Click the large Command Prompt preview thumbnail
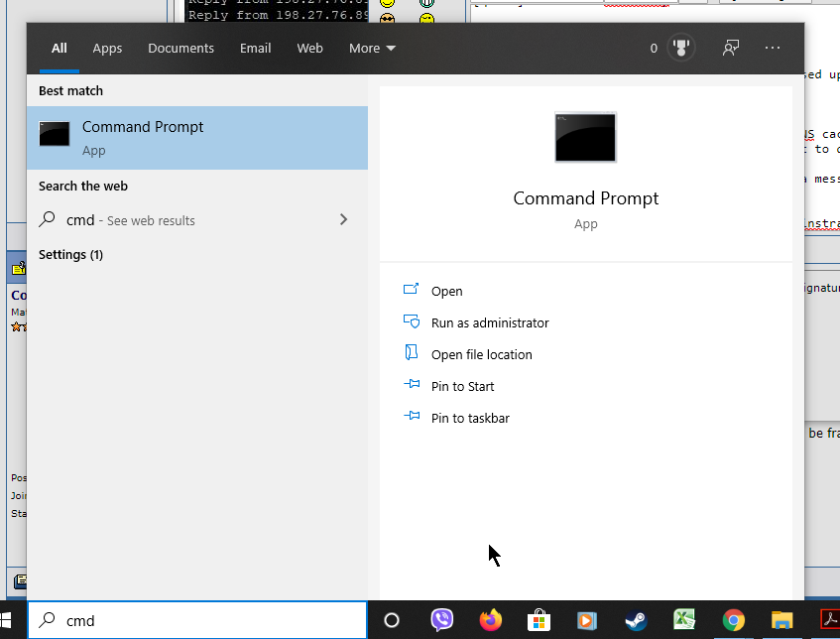The height and width of the screenshot is (639, 840). click(585, 137)
